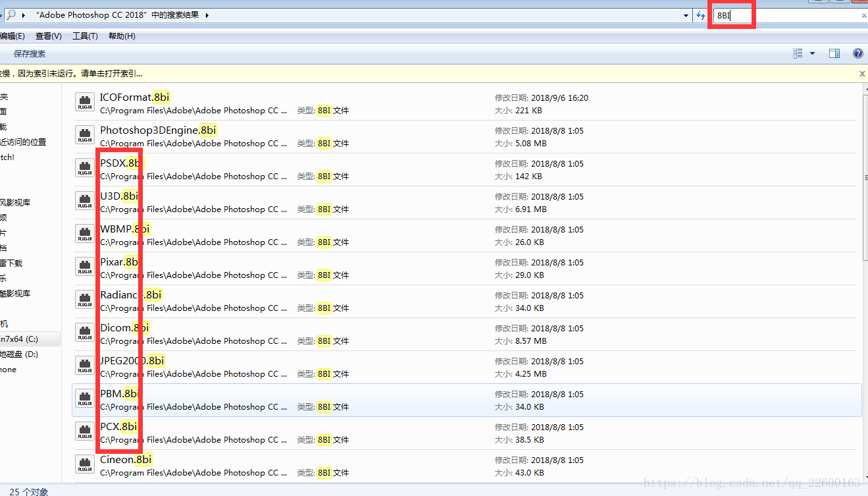
Task: Open the view options dropdown arrow
Action: pyautogui.click(x=812, y=53)
